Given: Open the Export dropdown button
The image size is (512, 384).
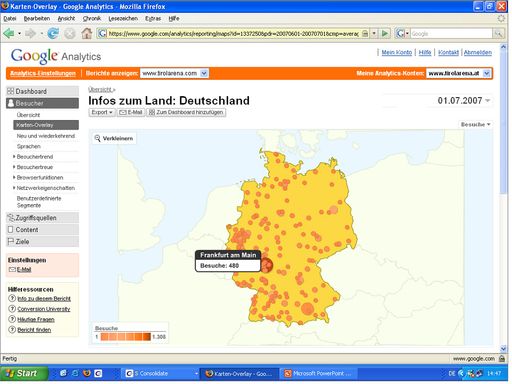Looking at the screenshot, I should pos(102,112).
